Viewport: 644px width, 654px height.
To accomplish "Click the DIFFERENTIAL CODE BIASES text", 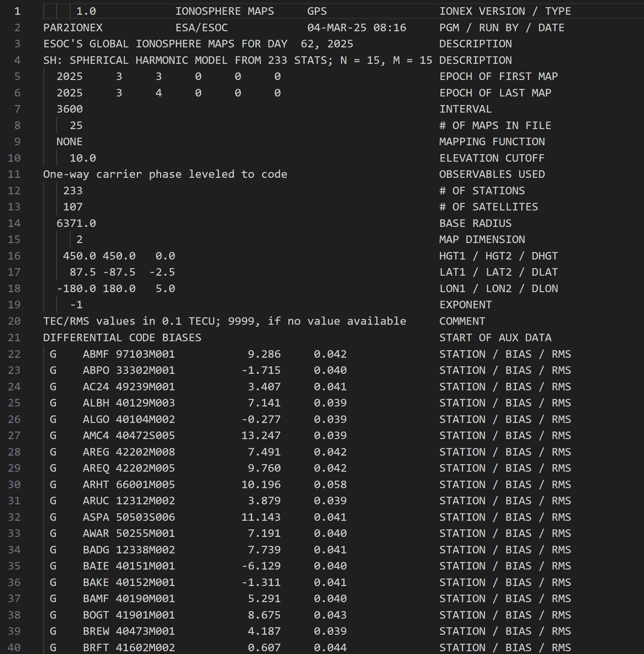I will point(122,337).
